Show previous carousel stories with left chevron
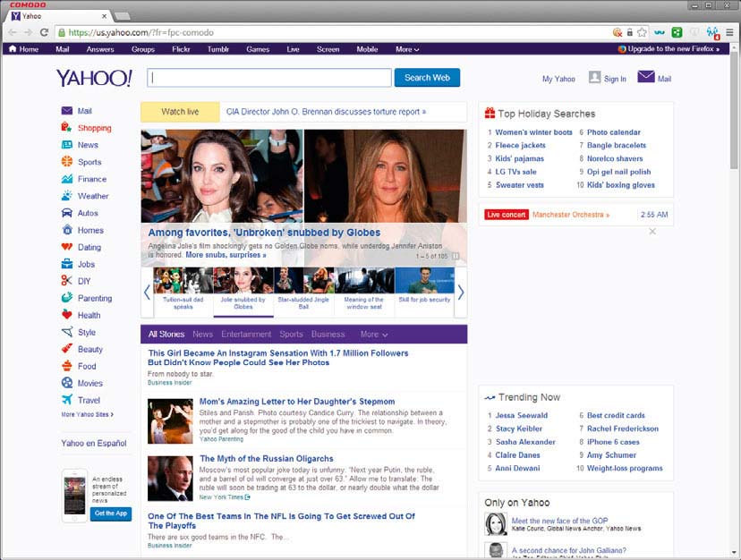This screenshot has height=560, width=741. (x=147, y=292)
